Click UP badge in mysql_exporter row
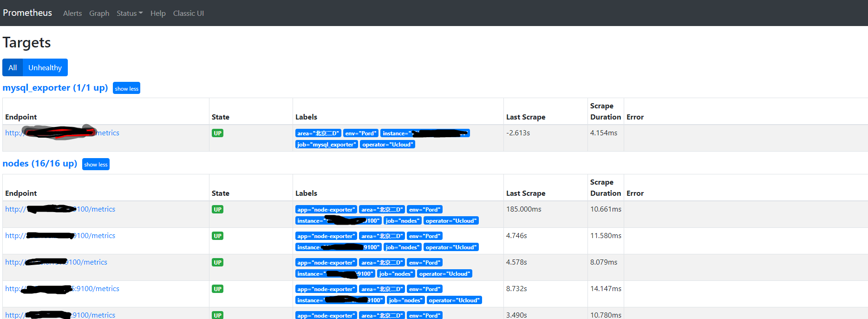This screenshot has height=319, width=868. tap(217, 133)
